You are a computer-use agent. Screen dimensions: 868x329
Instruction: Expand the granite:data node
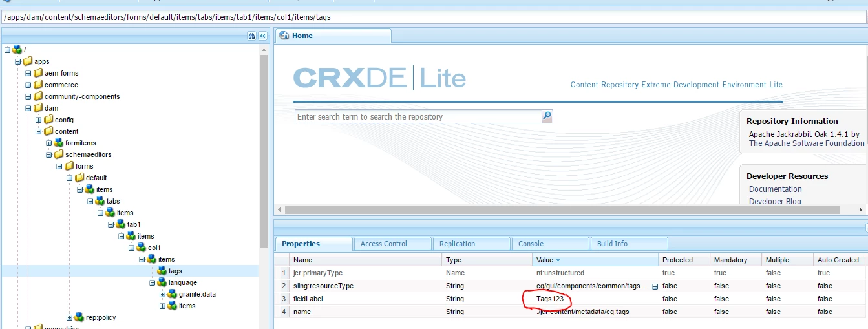point(163,294)
